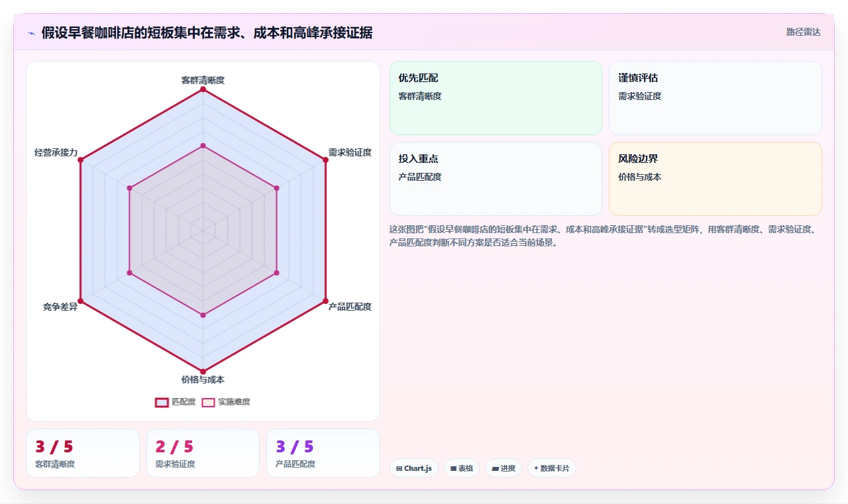Open the 2 / 5 需求验证度 stat card
This screenshot has height=504, width=848.
click(203, 453)
